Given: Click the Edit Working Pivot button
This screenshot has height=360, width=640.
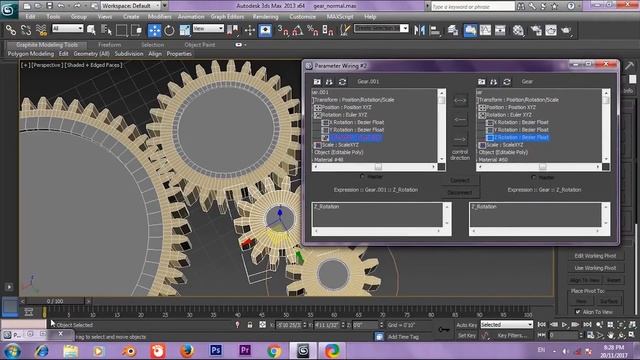Looking at the screenshot, I should [x=595, y=256].
